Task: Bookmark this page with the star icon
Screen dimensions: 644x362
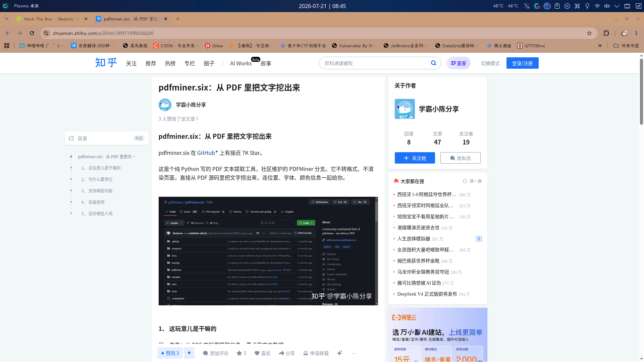Action: [x=589, y=33]
